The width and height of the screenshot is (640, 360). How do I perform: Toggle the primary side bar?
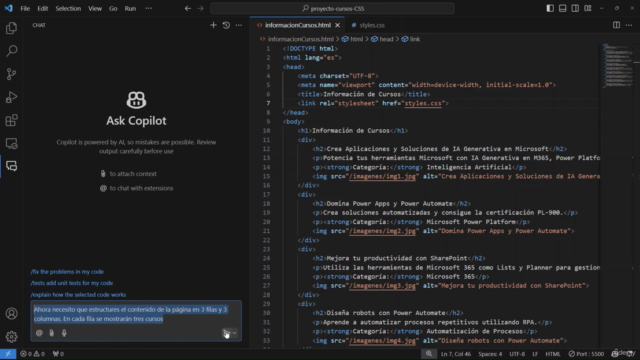point(550,8)
